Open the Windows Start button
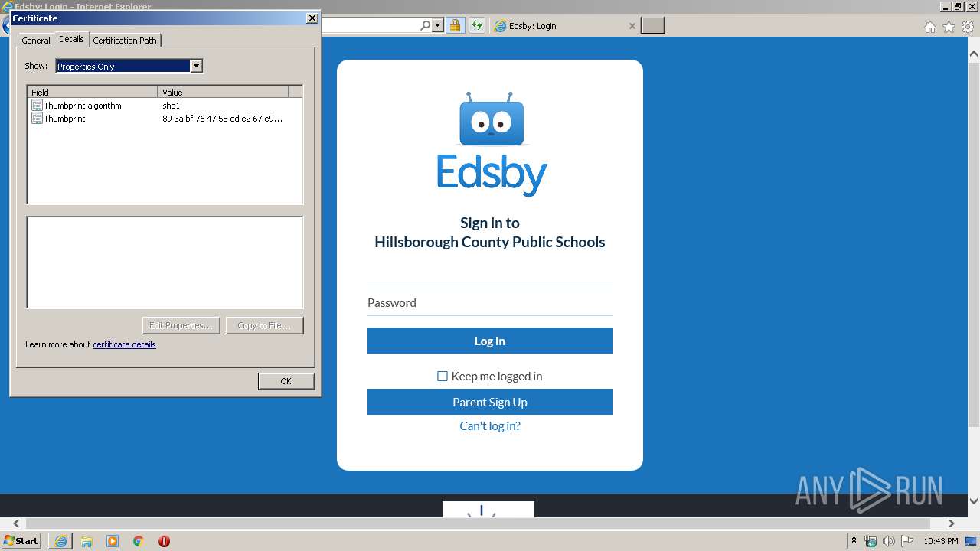This screenshot has height=551, width=980. pyautogui.click(x=21, y=540)
